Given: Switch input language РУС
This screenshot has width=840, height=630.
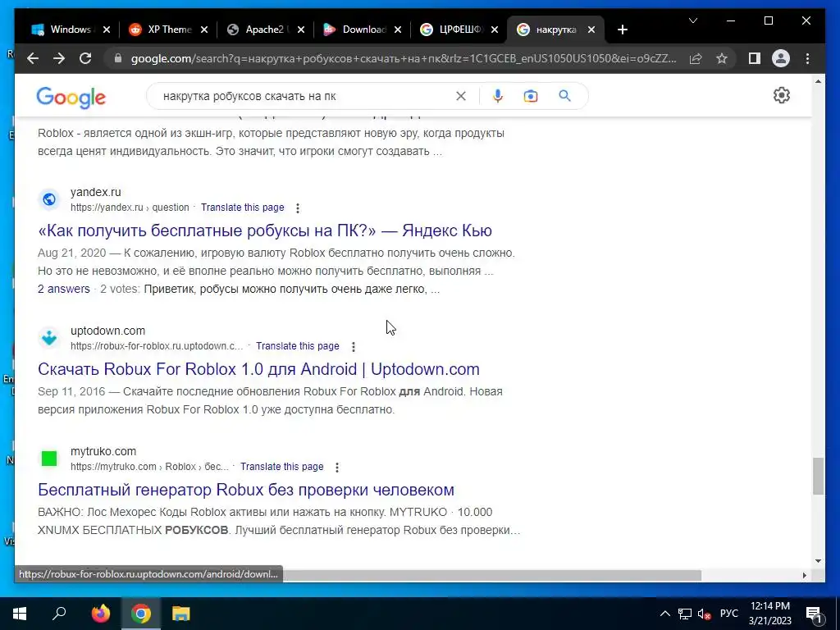Looking at the screenshot, I should pos(728,614).
